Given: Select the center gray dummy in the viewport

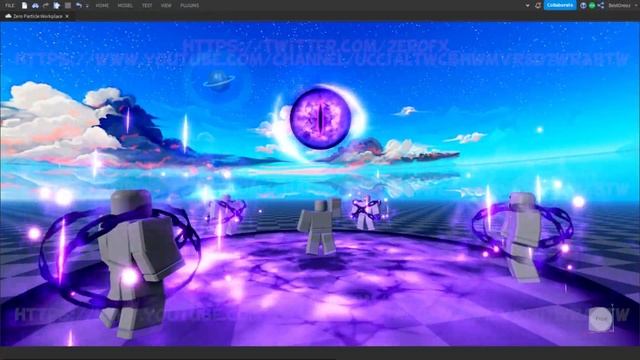Looking at the screenshot, I should tap(320, 227).
